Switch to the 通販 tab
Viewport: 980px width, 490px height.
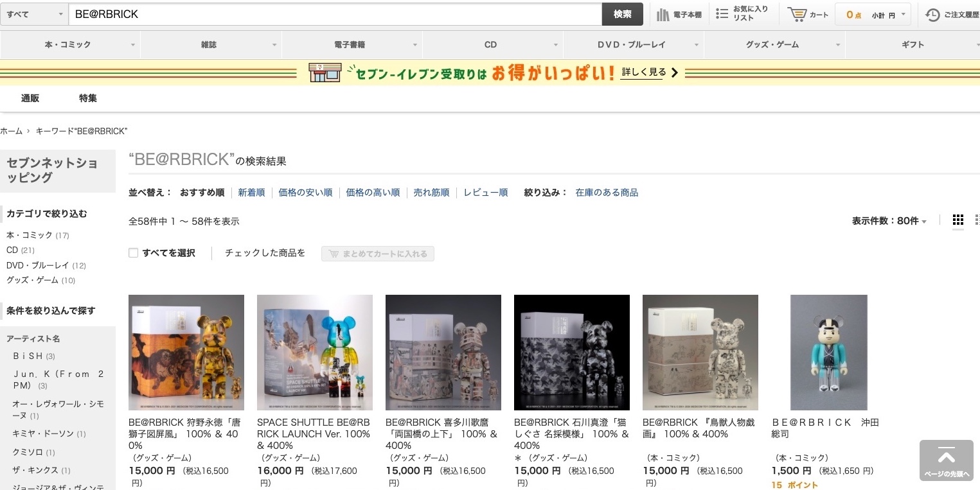pyautogui.click(x=30, y=98)
